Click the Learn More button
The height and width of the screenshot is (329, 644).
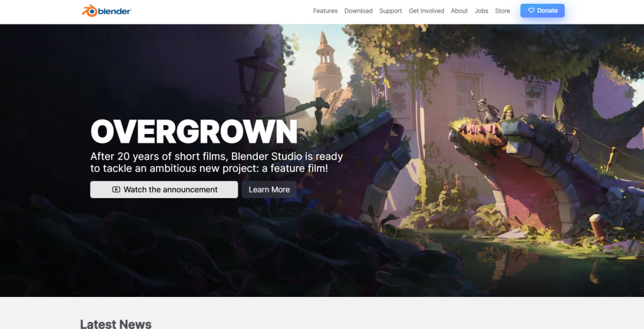tap(269, 189)
